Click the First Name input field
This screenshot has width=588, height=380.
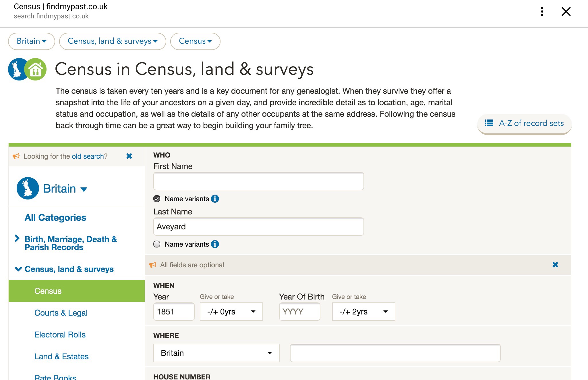[x=258, y=181]
